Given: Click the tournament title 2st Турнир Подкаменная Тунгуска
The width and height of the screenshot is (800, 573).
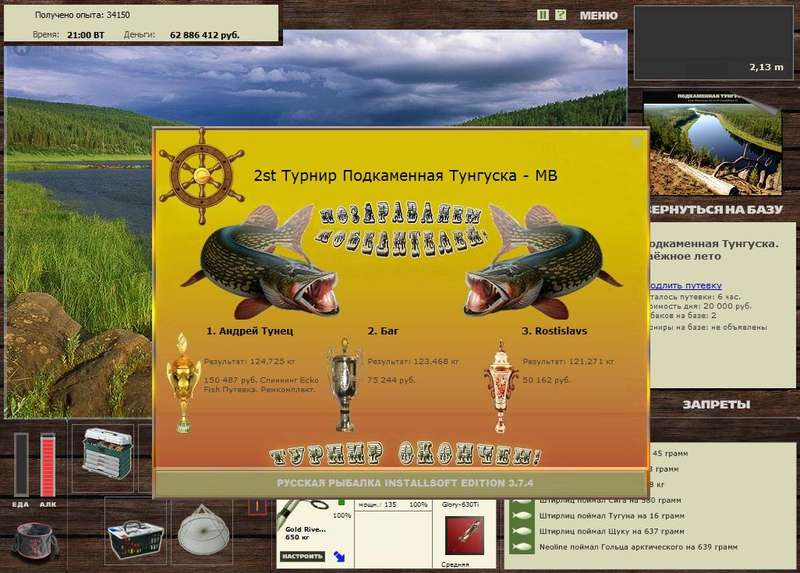Looking at the screenshot, I should point(406,176).
